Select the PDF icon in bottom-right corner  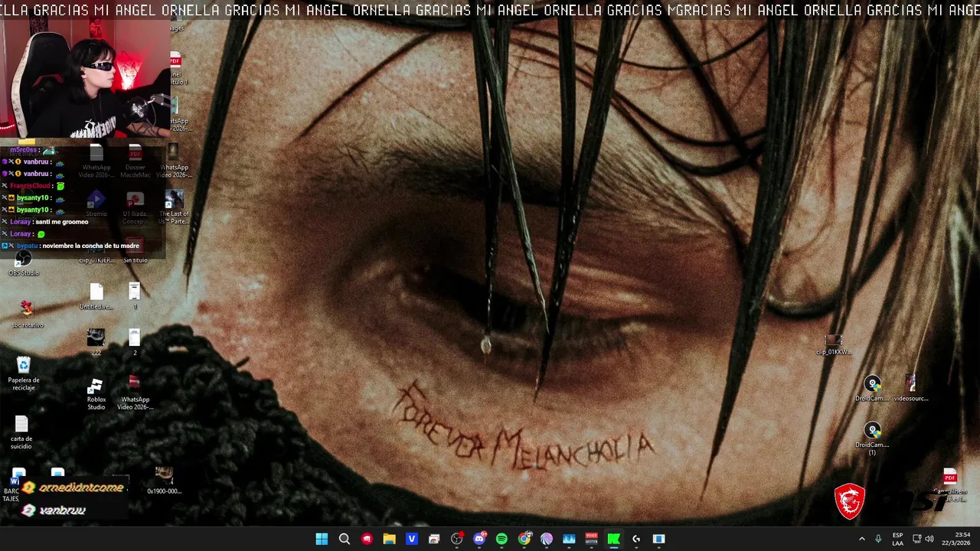(950, 484)
